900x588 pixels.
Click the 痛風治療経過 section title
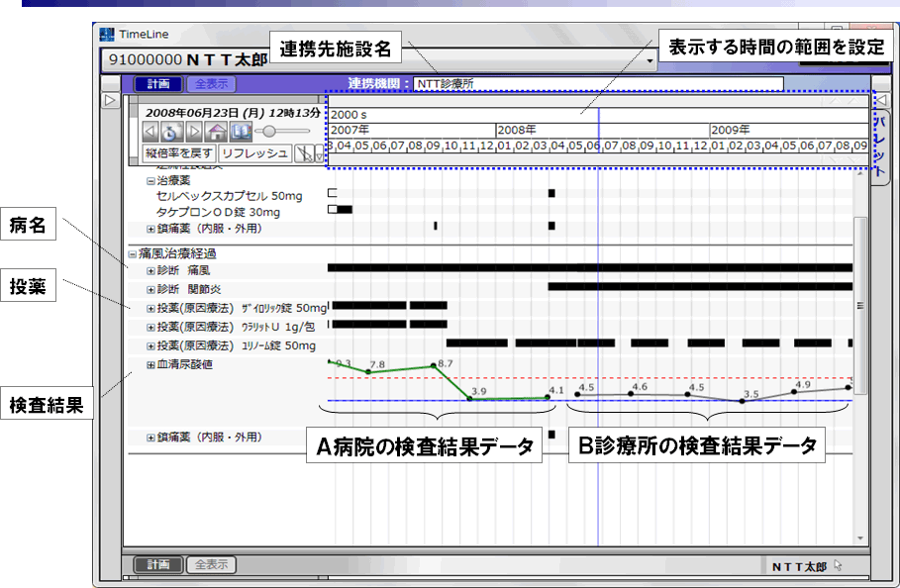pos(177,253)
